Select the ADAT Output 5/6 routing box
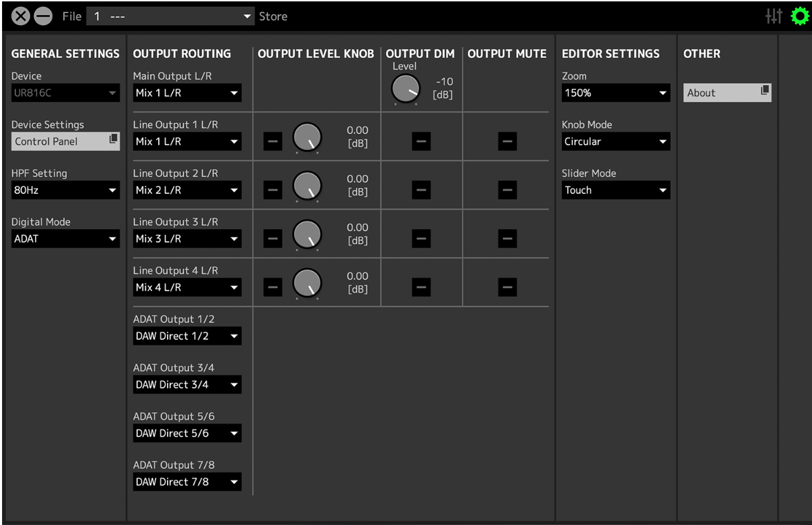 coord(187,434)
